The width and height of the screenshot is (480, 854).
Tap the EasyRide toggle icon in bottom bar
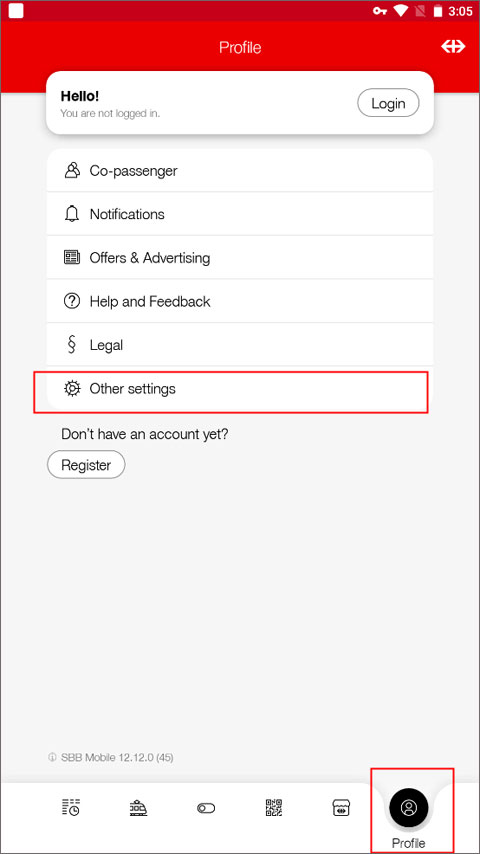206,808
